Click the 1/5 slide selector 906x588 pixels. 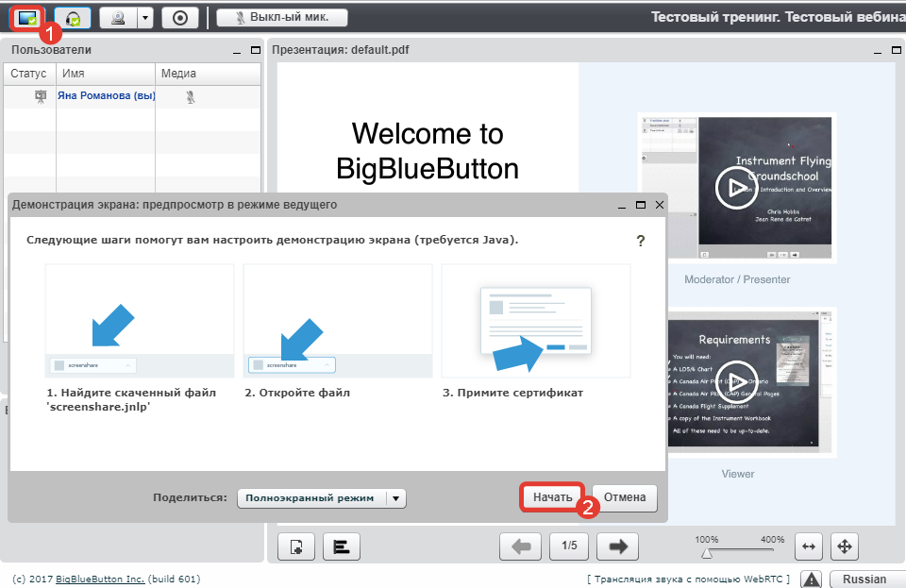[x=569, y=546]
